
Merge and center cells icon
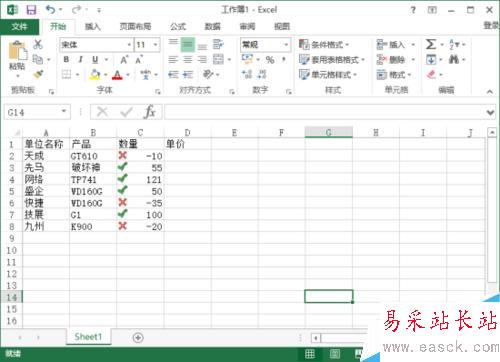tap(218, 59)
